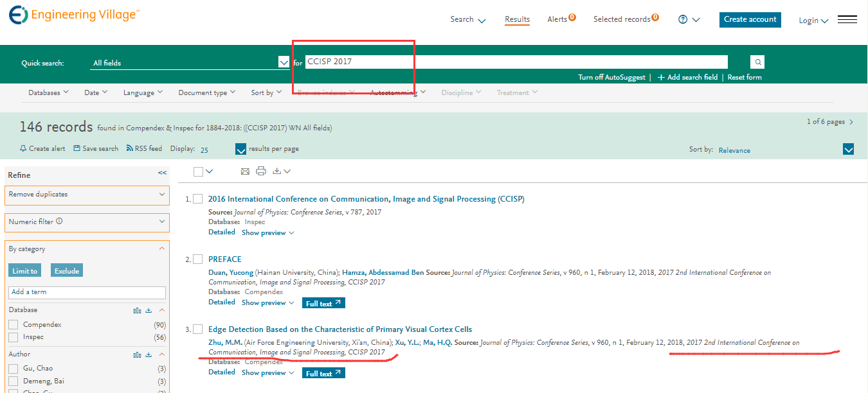This screenshot has height=393, width=868.
Task: Check the author filter Gu, Chao
Action: (14, 369)
